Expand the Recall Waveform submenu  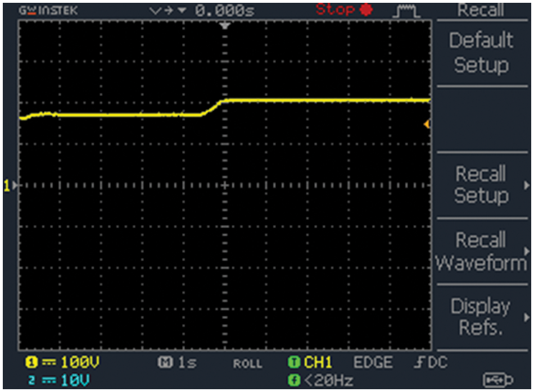point(482,251)
